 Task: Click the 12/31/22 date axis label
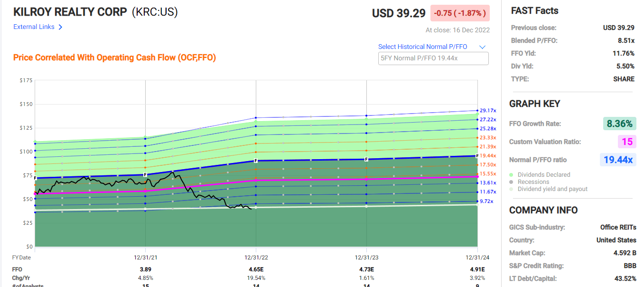coord(256,257)
